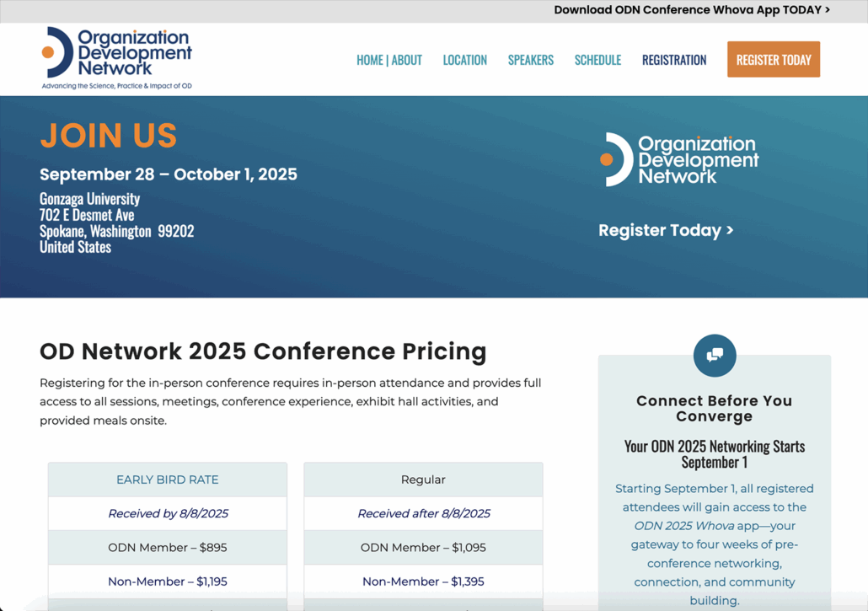This screenshot has width=868, height=611.
Task: Go to the LOCATION page
Action: (x=465, y=60)
